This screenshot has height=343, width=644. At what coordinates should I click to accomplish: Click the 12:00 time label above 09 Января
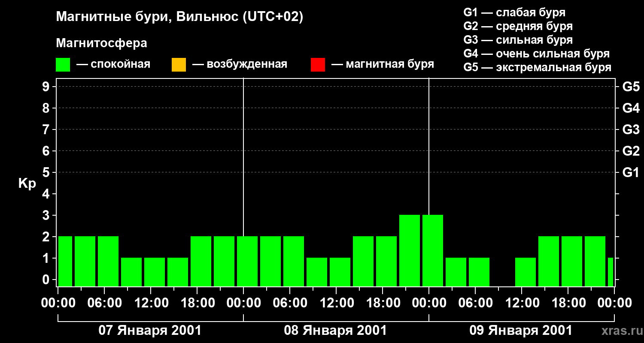[x=522, y=303]
